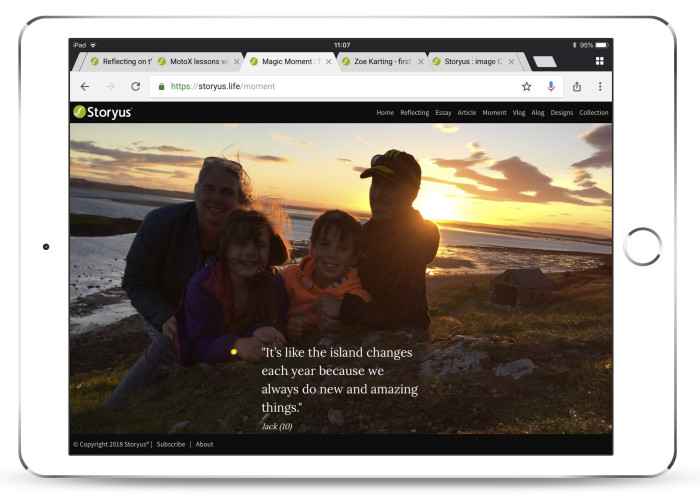Open the Article navigation link
This screenshot has width=700, height=500.
point(467,113)
